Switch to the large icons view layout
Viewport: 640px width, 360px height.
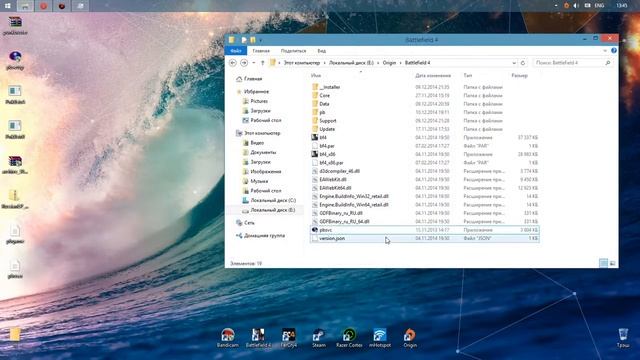coord(612,263)
